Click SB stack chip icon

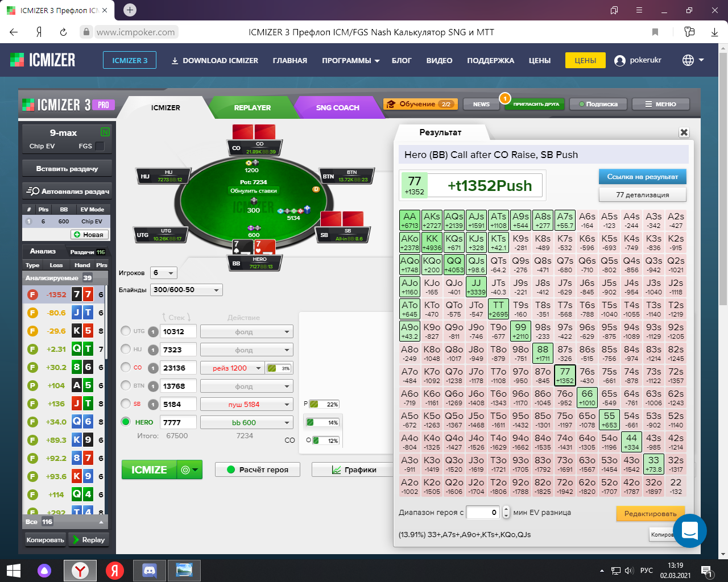click(x=153, y=405)
